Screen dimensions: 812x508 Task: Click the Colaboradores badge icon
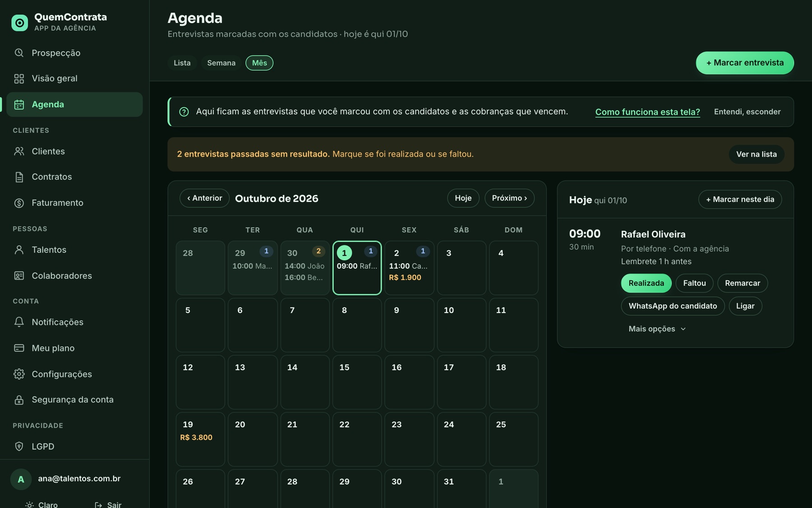(x=19, y=275)
